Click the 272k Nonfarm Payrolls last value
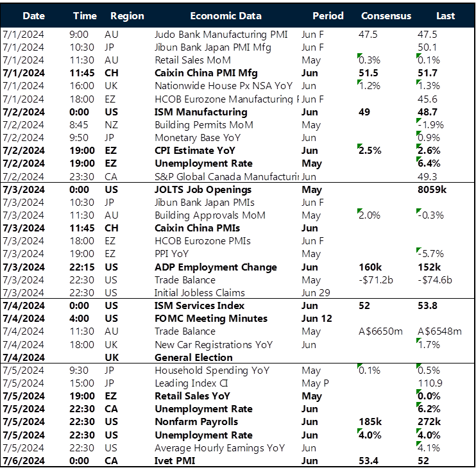 (429, 422)
